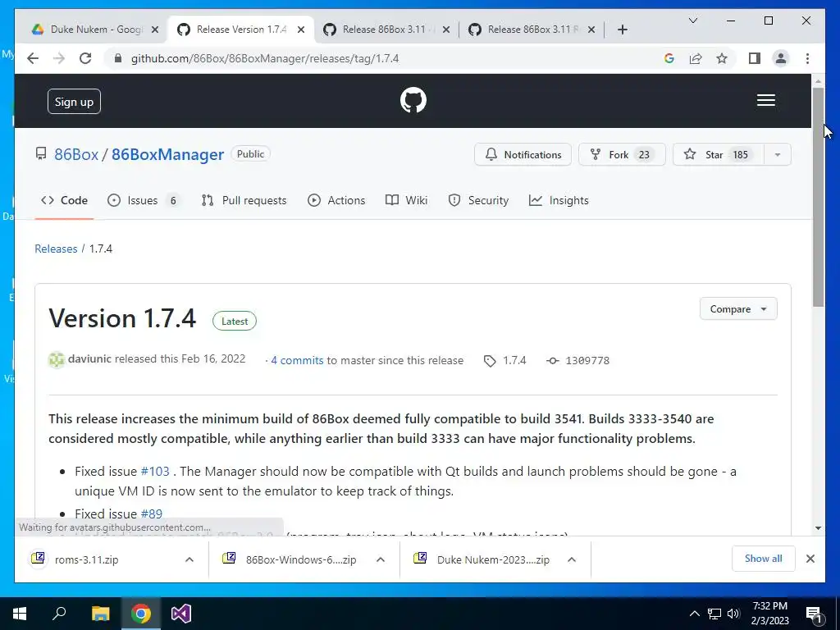Open the Compare dropdown
Image resolution: width=840 pixels, height=630 pixels.
(738, 309)
